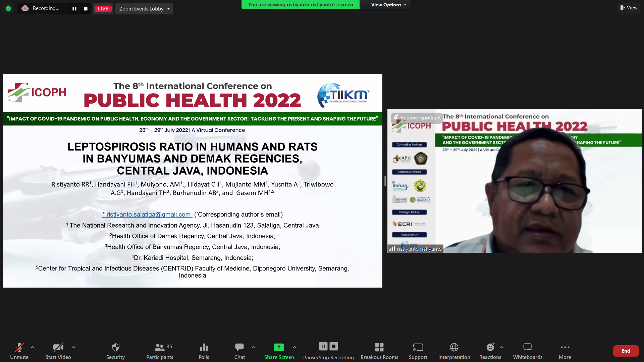Image resolution: width=644 pixels, height=362 pixels.
Task: Stop recording using the bottom toolbar stop icon
Action: pyautogui.click(x=334, y=346)
